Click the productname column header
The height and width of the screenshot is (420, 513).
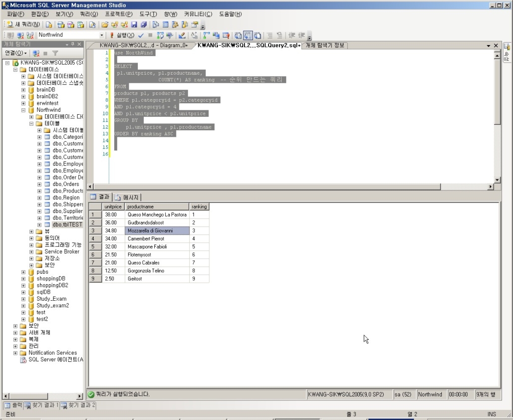click(157, 206)
